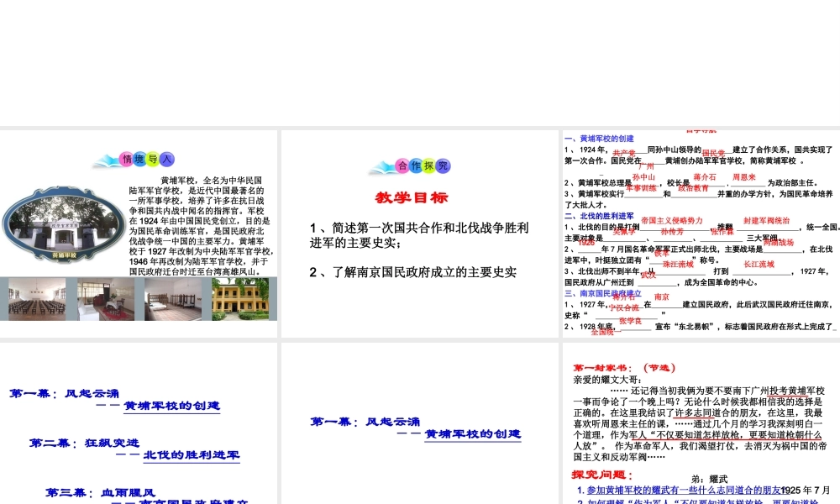840x504 pixels.
Task: Click red answer 珠江流域
Action: click(x=678, y=264)
